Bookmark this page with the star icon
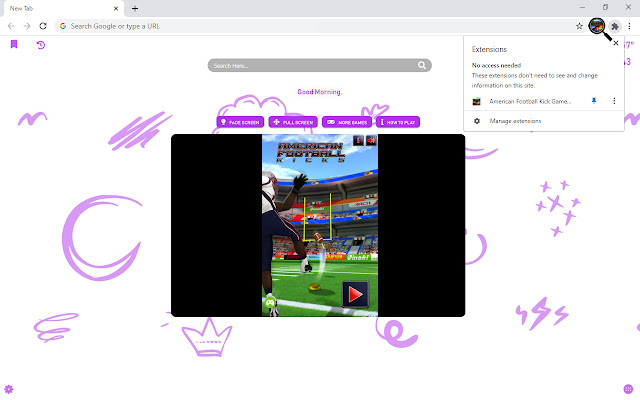Screen dimensions: 640x400 click(579, 26)
